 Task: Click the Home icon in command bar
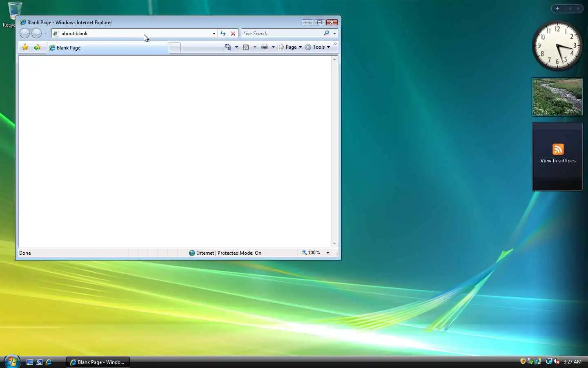pyautogui.click(x=228, y=47)
